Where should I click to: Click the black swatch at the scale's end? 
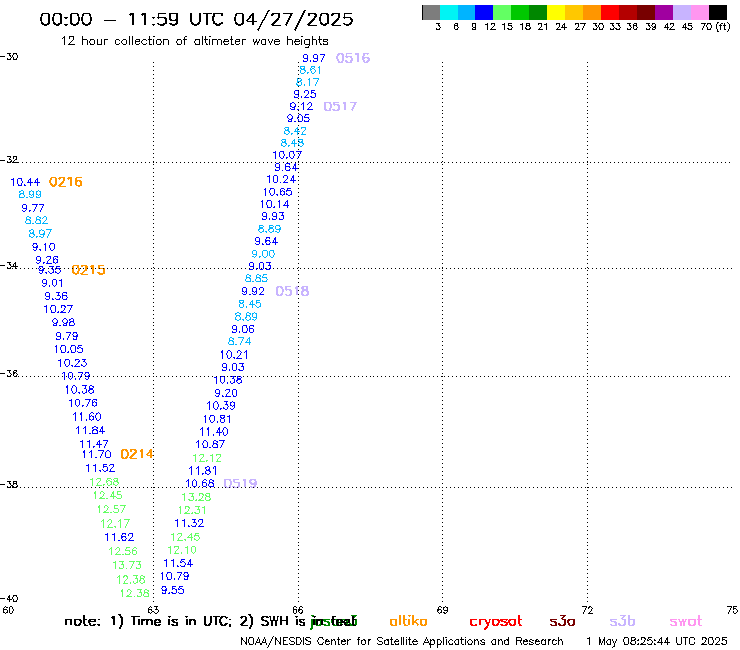point(718,12)
